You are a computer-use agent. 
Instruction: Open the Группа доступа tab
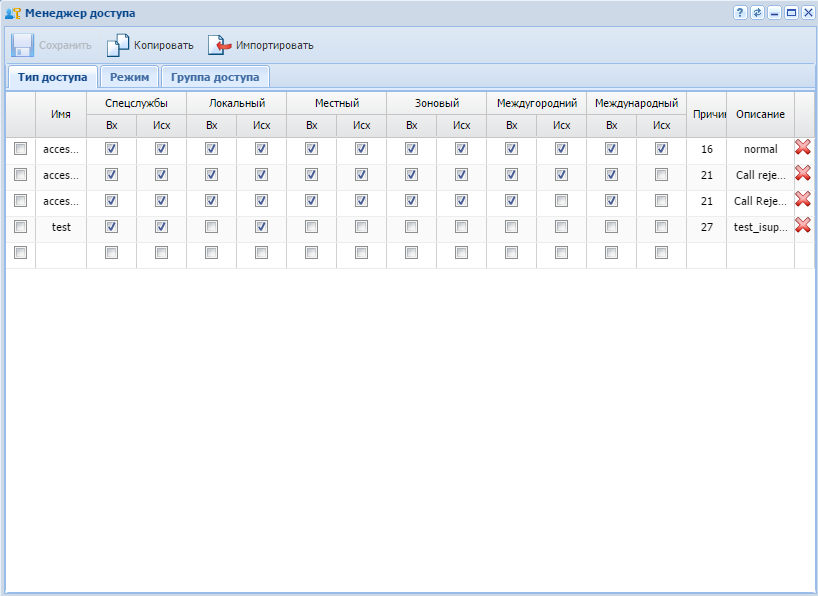(x=215, y=77)
